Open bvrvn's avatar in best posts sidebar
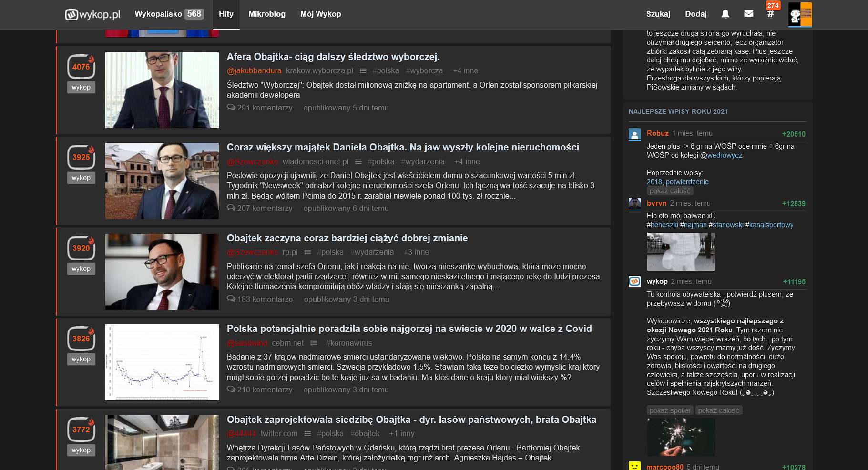This screenshot has height=470, width=868. click(x=634, y=204)
